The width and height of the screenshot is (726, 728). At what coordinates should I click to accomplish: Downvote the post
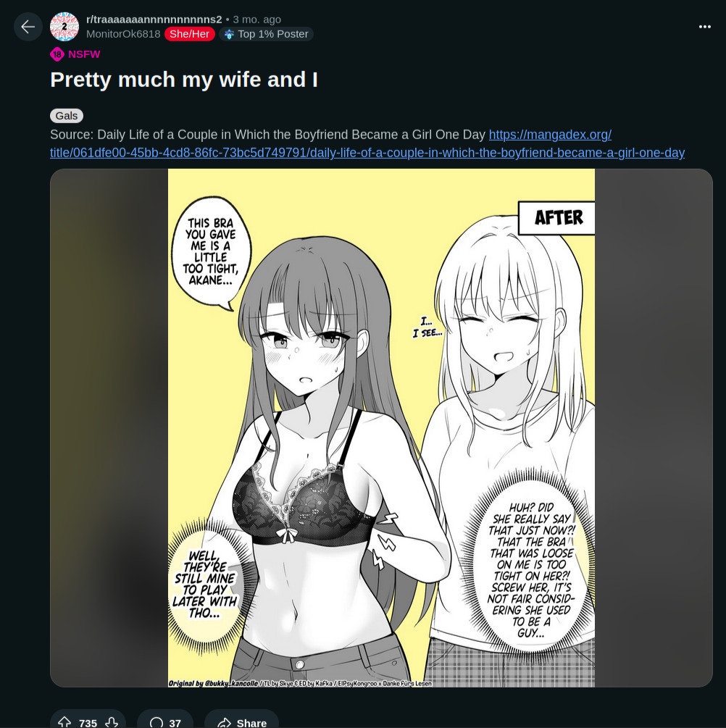click(112, 722)
